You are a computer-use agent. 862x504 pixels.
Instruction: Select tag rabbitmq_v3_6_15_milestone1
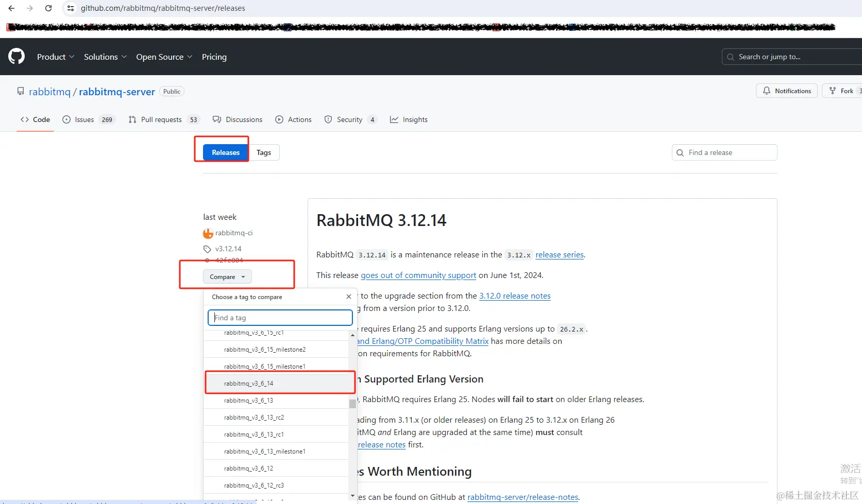coord(276,367)
